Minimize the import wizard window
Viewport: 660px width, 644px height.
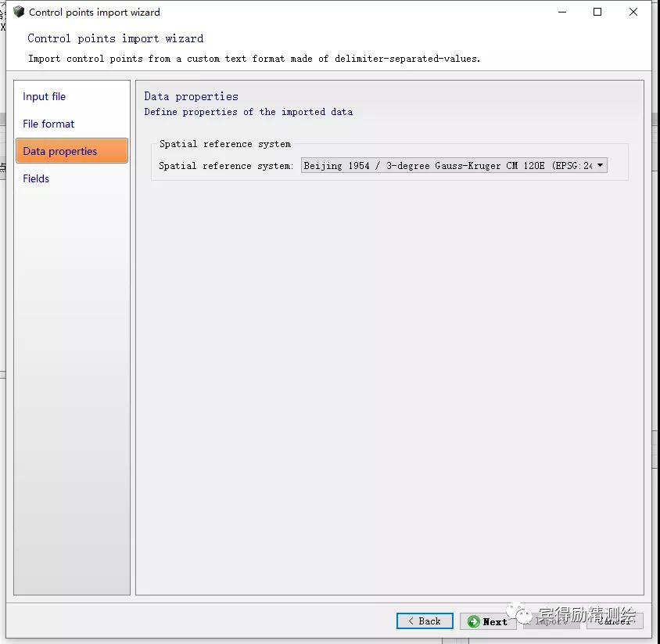click(x=561, y=12)
